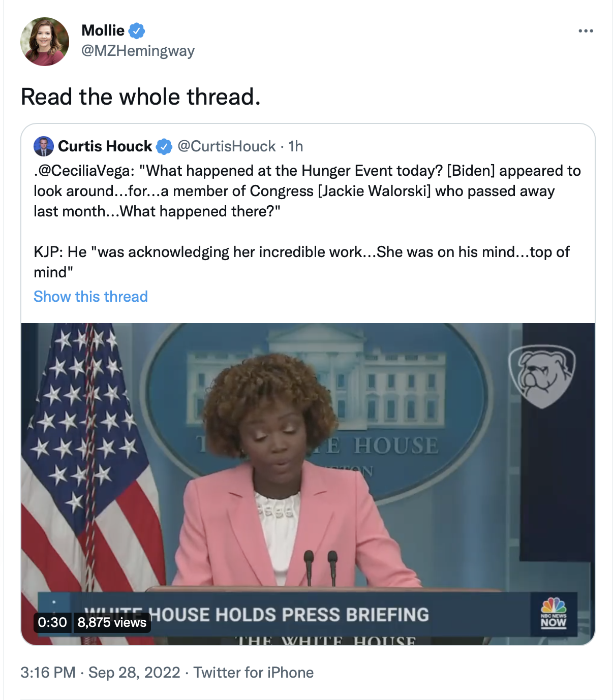Click Mollie's blue verified badge

[x=136, y=31]
